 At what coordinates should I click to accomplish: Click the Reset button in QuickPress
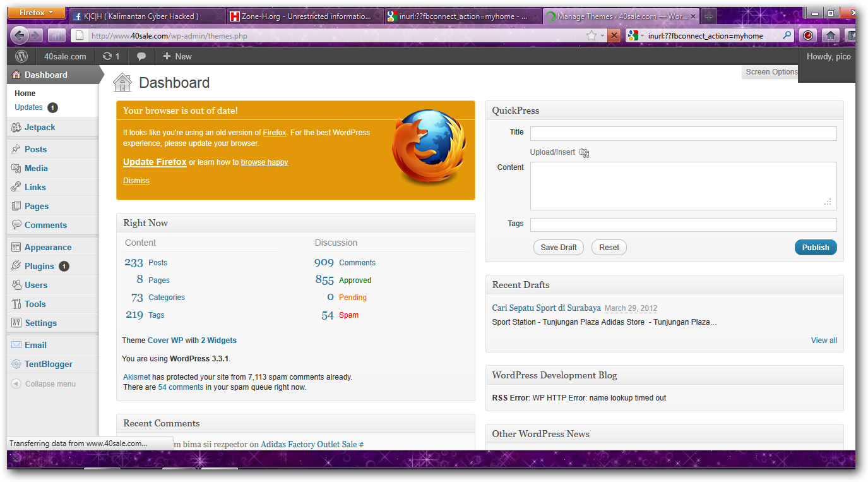click(609, 248)
